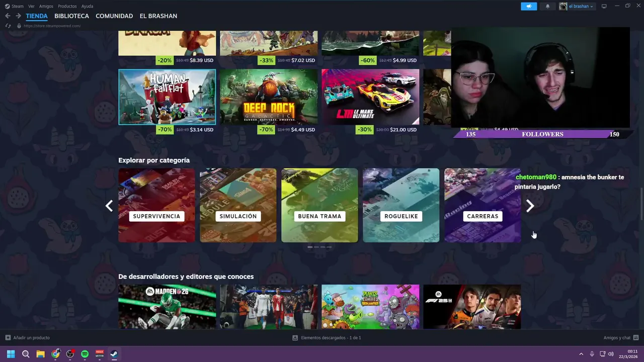
Task: Select the BIBLIOTECA tab
Action: click(71, 16)
